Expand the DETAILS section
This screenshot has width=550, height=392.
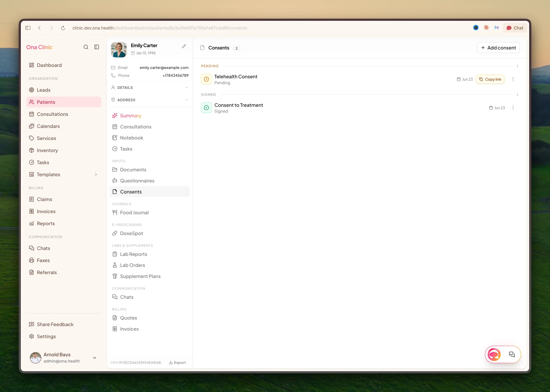[149, 88]
